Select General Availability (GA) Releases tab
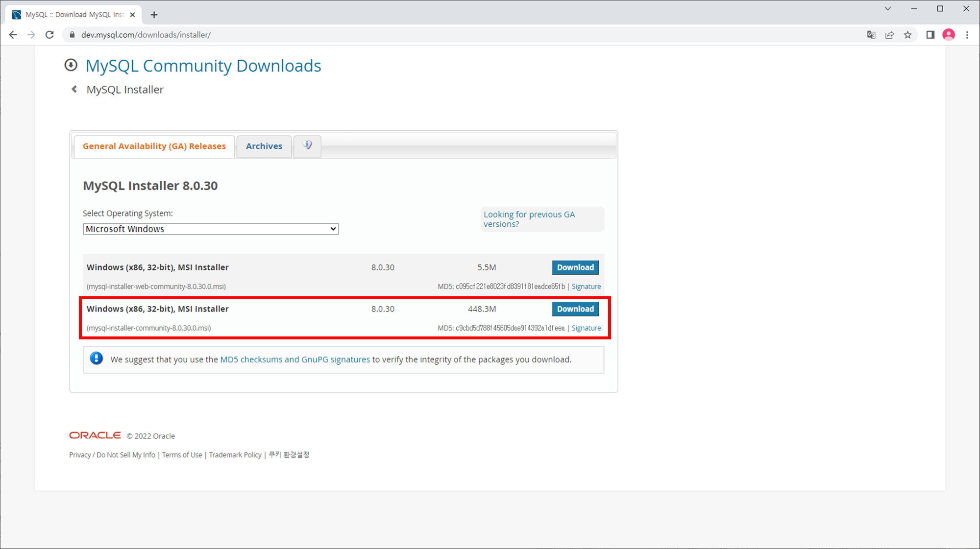This screenshot has width=980, height=549. point(154,146)
